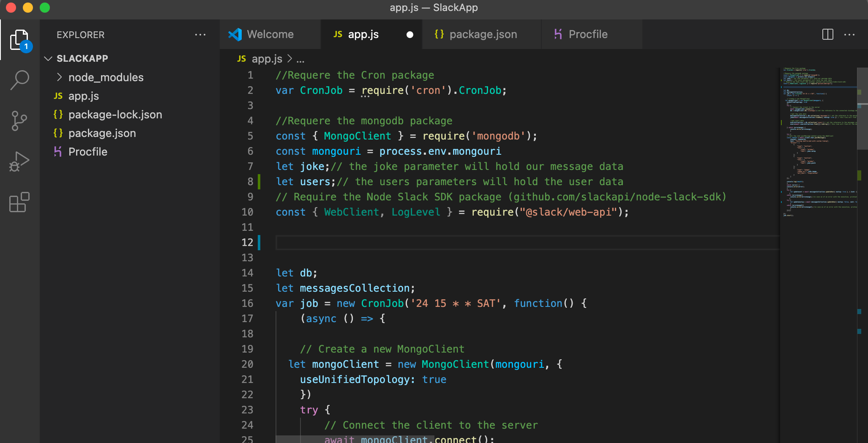868x443 pixels.
Task: Open the Extensions view icon
Action: tap(19, 202)
